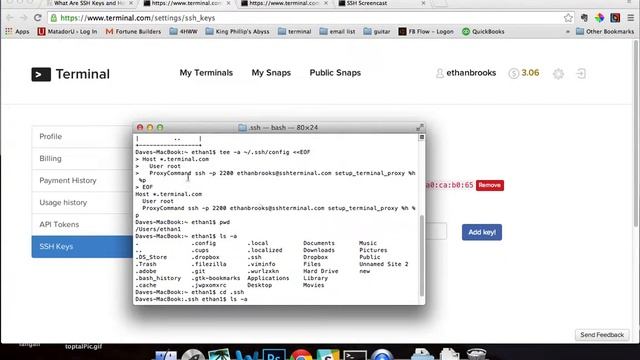Click the Add key! button

482,232
